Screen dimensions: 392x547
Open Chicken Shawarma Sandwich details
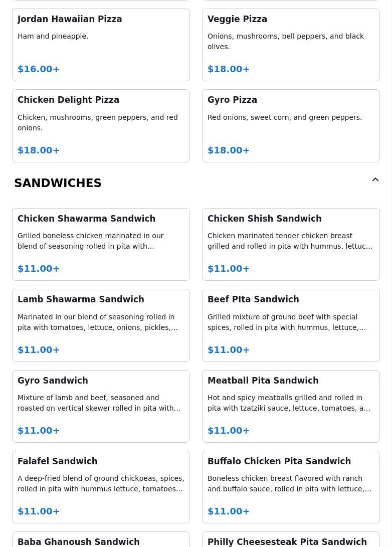(x=101, y=245)
